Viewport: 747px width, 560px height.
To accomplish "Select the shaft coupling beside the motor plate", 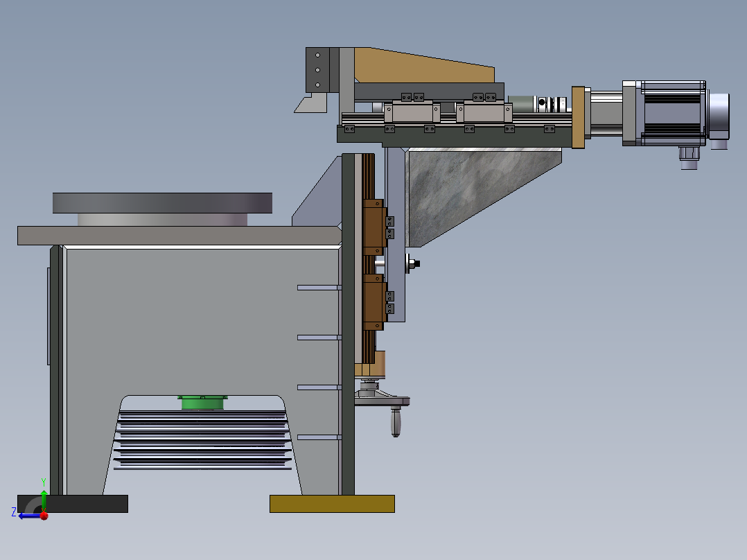I will click(x=551, y=103).
